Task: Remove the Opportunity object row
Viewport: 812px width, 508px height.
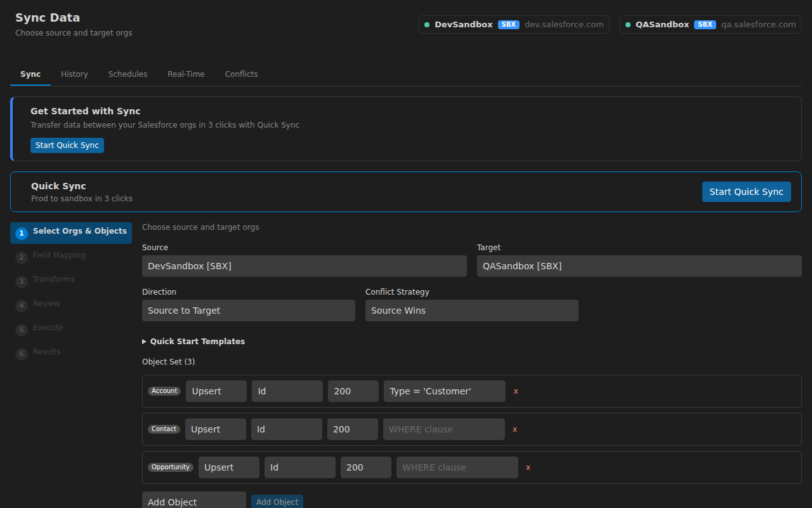Action: coord(528,467)
